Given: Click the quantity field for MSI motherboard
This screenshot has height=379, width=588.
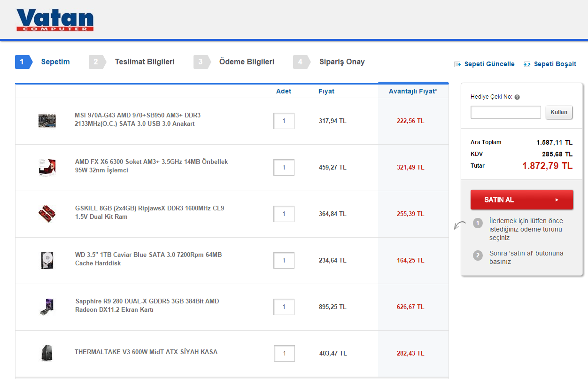Looking at the screenshot, I should point(284,121).
